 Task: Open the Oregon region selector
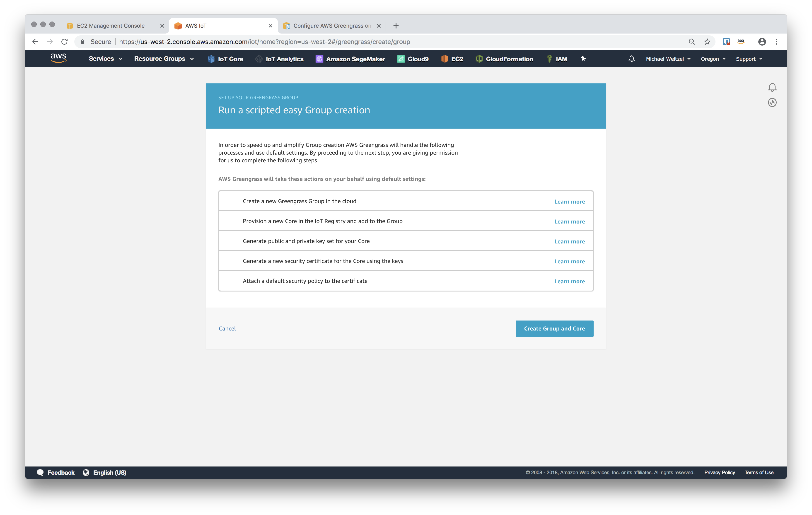click(713, 59)
